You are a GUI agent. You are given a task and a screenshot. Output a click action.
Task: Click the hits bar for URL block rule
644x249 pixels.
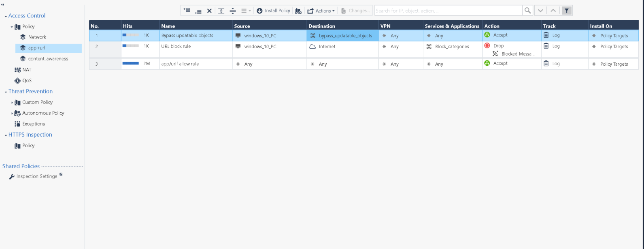[131, 46]
